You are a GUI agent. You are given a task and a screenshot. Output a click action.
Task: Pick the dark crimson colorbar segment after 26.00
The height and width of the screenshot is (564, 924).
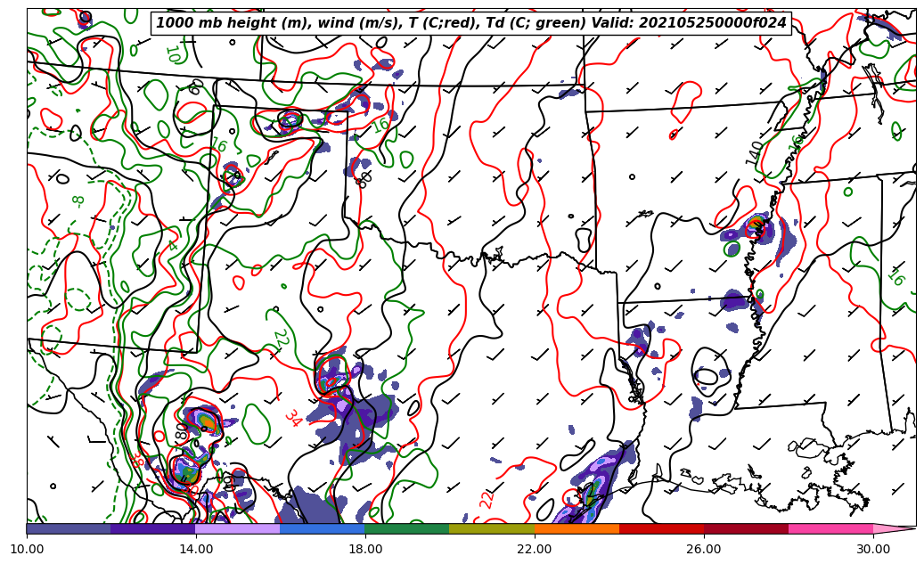746,528
